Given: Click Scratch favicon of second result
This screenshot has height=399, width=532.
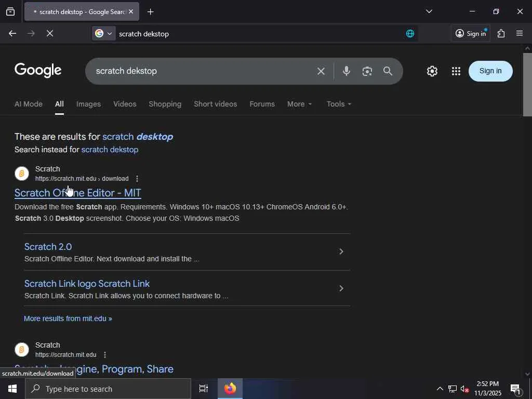Looking at the screenshot, I should pos(22,350).
